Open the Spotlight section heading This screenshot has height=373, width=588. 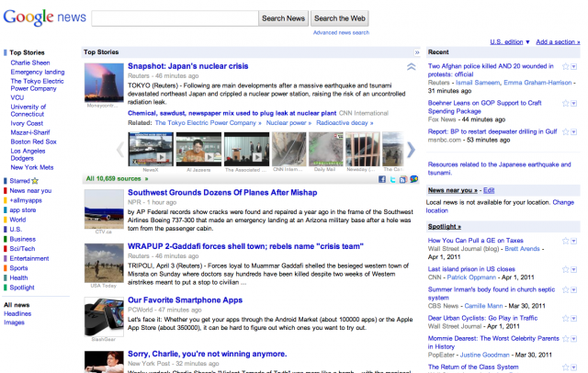445,227
